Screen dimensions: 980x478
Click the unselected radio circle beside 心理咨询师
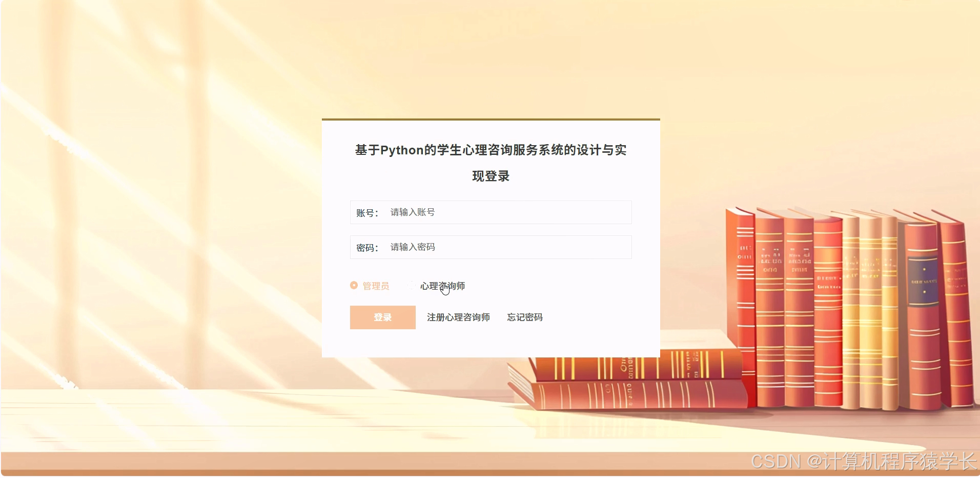coord(412,286)
